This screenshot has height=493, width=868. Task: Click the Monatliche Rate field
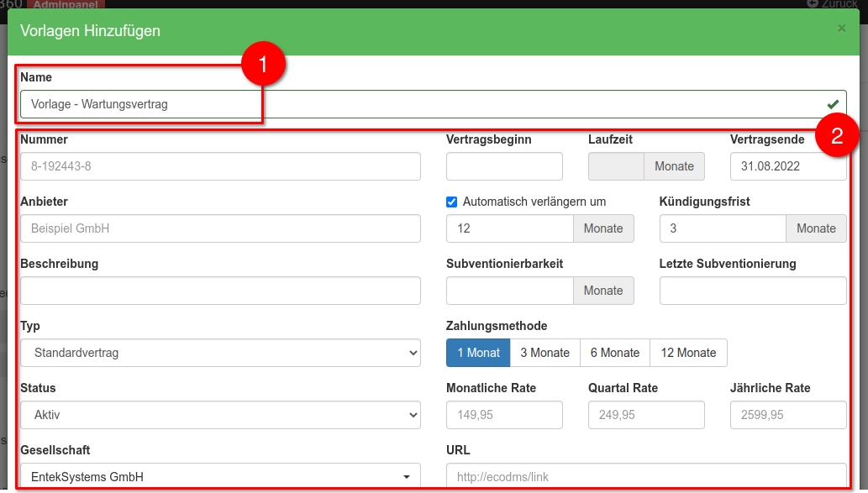(504, 415)
